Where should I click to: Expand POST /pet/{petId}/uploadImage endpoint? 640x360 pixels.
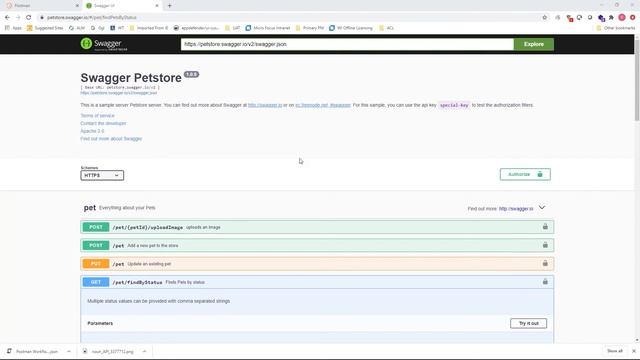(x=317, y=227)
